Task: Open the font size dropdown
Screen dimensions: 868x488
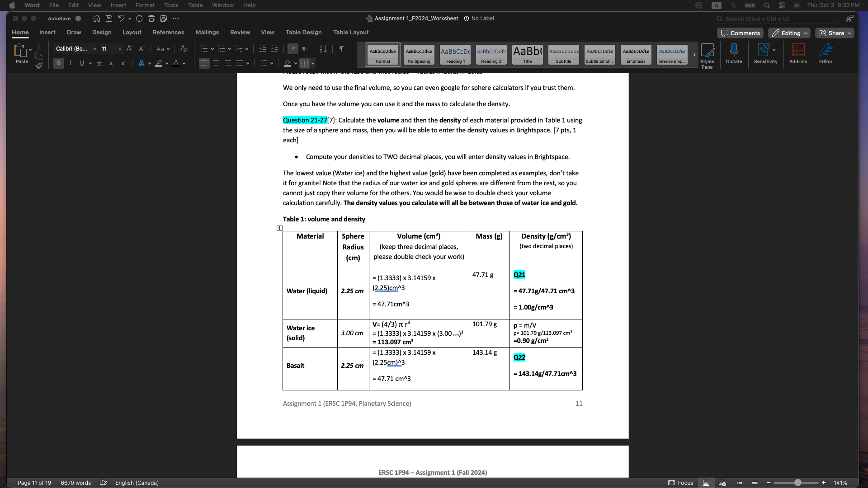Action: [x=120, y=49]
